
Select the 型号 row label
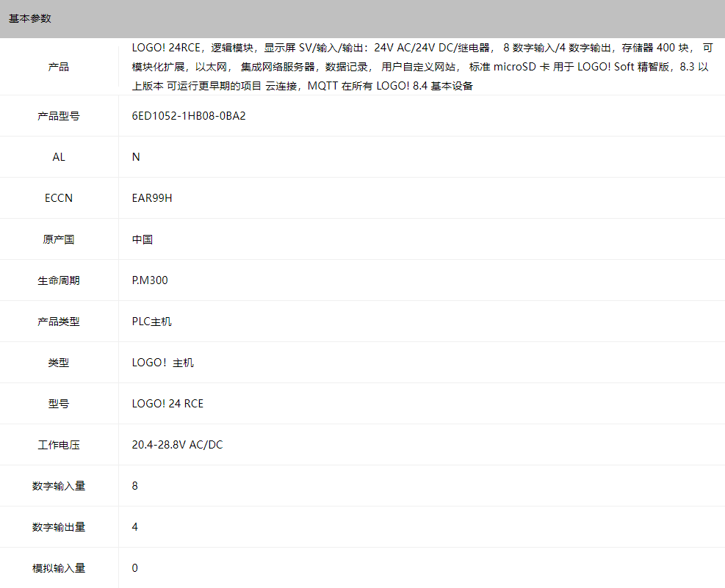tap(59, 404)
